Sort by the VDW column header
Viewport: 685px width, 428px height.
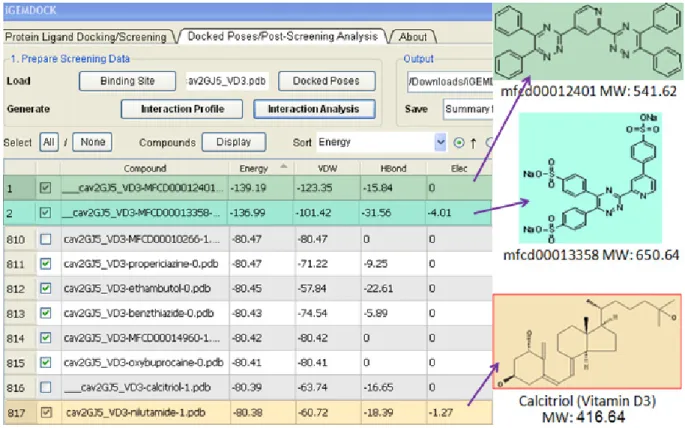[327, 168]
